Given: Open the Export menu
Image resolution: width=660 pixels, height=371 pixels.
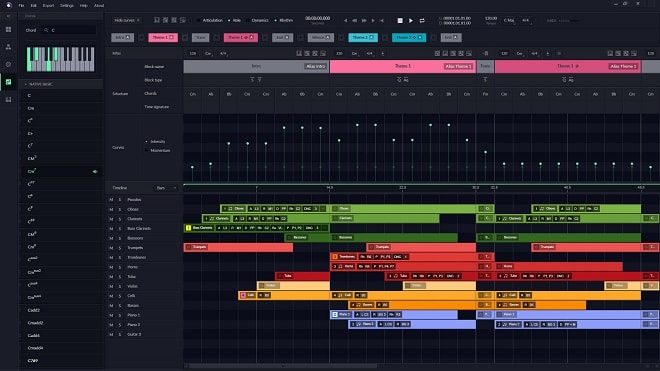Looking at the screenshot, I should click(48, 5).
